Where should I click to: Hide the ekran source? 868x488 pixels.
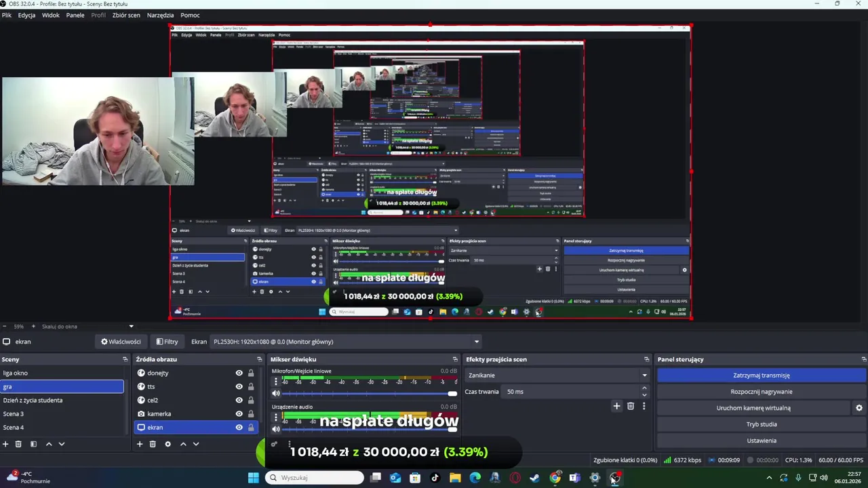click(239, 427)
